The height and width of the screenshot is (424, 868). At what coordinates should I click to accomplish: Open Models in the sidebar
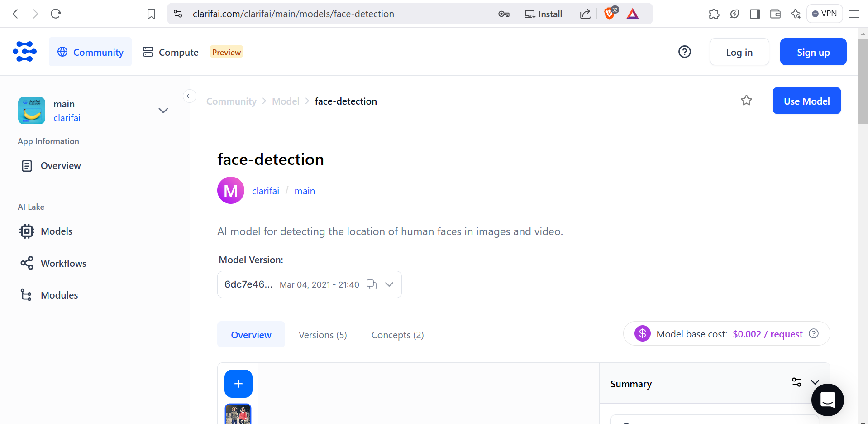(46, 231)
